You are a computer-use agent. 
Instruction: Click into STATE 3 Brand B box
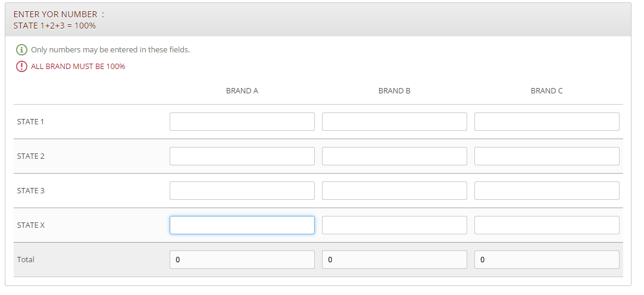pos(394,191)
